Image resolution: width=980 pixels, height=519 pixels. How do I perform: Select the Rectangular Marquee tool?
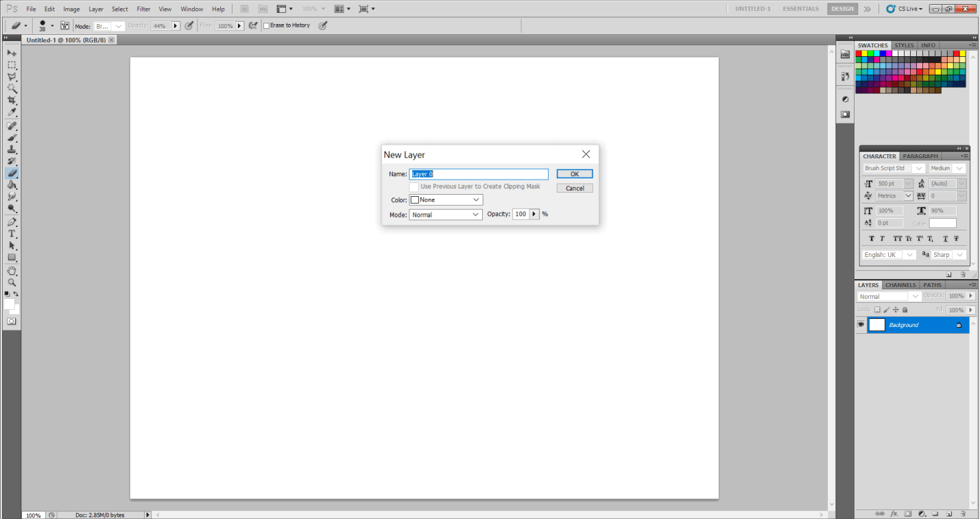point(12,65)
